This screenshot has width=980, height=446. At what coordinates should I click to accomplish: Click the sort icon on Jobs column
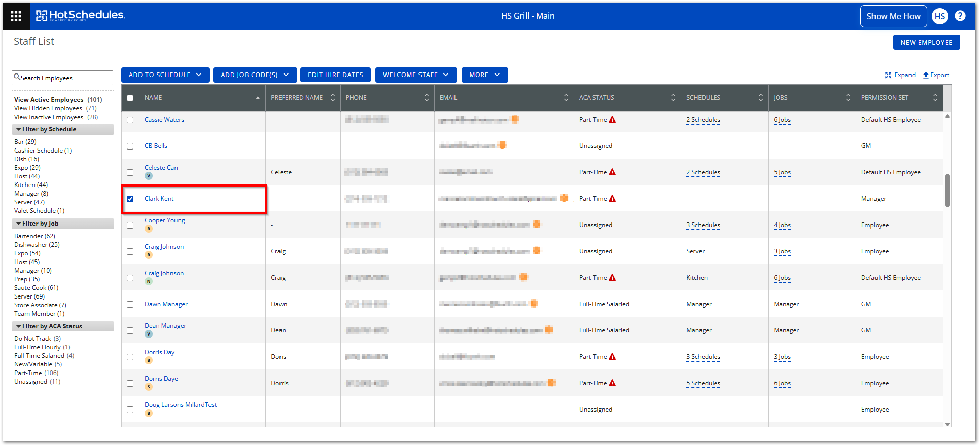(x=848, y=98)
